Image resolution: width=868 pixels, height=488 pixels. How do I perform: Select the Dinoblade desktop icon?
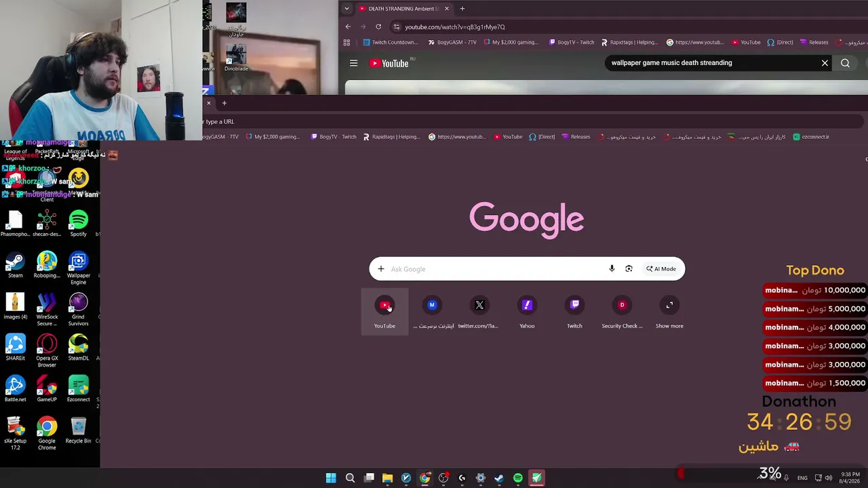click(236, 58)
